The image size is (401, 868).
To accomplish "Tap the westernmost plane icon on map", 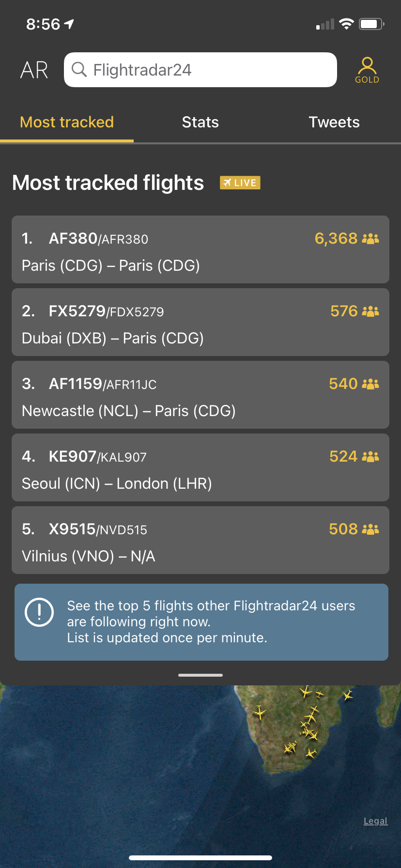I will tap(260, 712).
